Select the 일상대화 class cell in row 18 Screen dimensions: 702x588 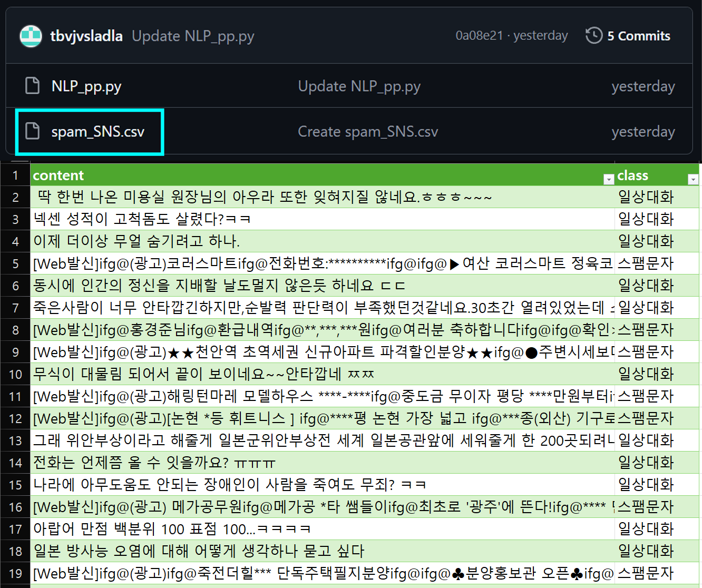(657, 551)
